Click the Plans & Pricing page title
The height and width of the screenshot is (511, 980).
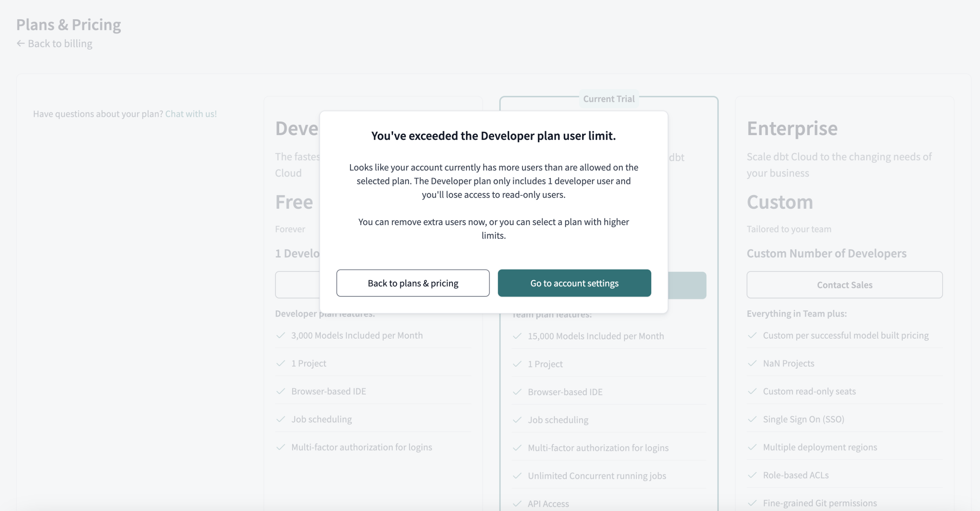(68, 25)
